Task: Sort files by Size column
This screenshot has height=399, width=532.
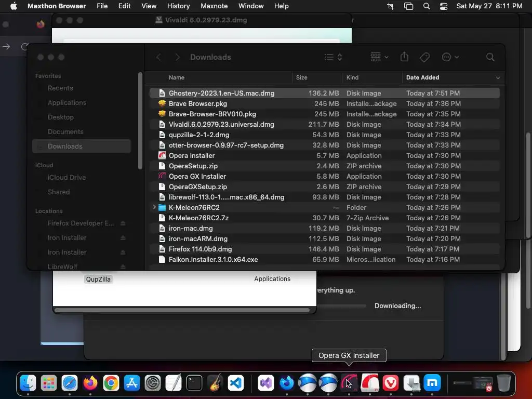Action: (x=301, y=77)
